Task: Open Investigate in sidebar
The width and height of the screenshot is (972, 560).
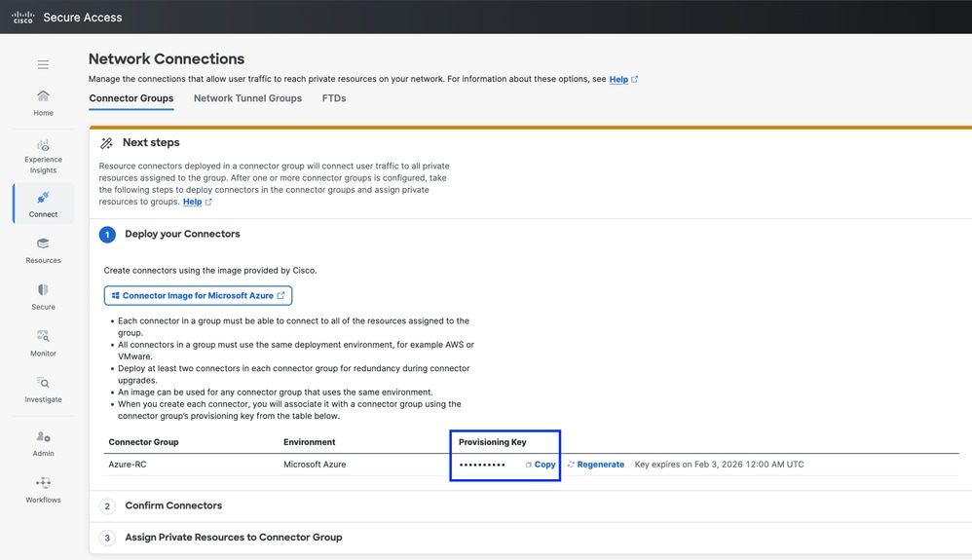Action: (x=43, y=391)
